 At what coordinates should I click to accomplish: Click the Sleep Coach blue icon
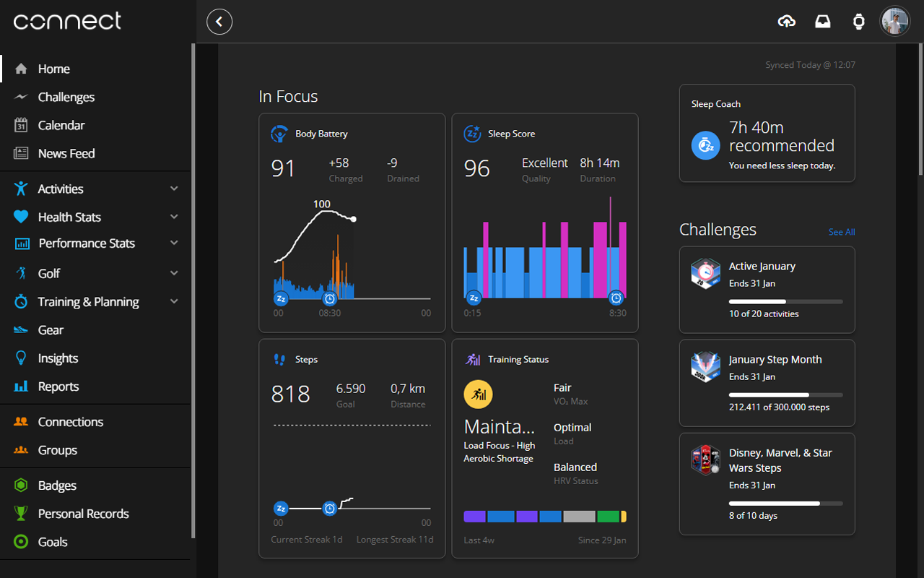pos(705,145)
